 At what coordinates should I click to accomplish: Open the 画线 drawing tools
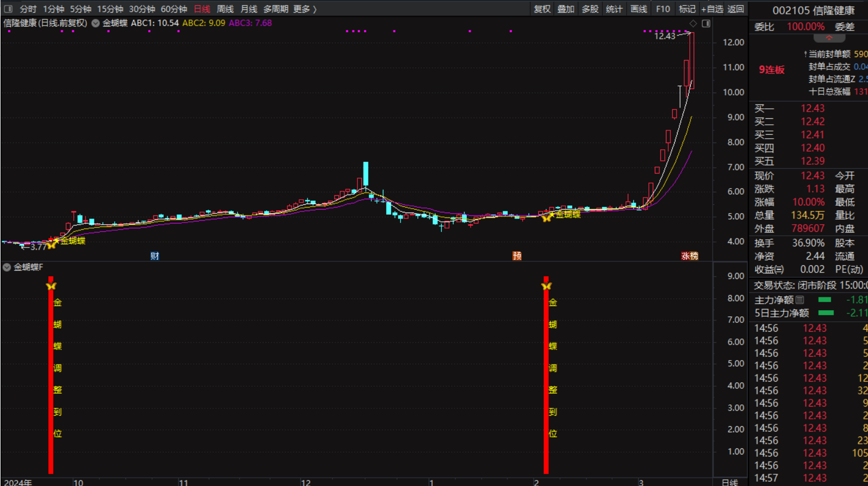tap(638, 9)
